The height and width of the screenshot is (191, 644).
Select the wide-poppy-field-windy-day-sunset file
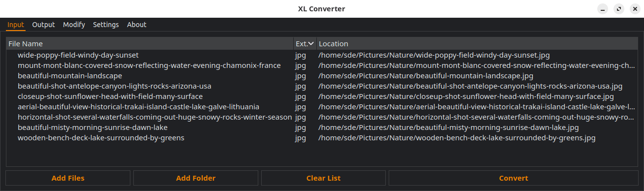(x=322, y=55)
